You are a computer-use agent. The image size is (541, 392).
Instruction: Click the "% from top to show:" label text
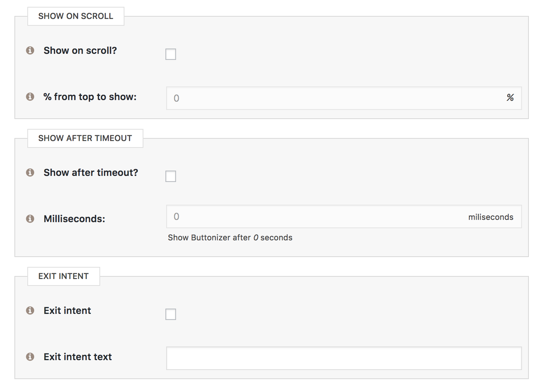(90, 97)
